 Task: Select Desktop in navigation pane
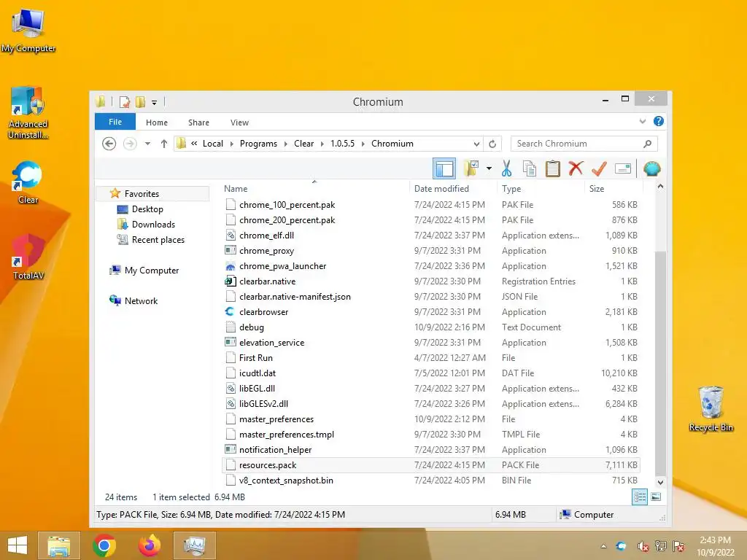pyautogui.click(x=147, y=209)
